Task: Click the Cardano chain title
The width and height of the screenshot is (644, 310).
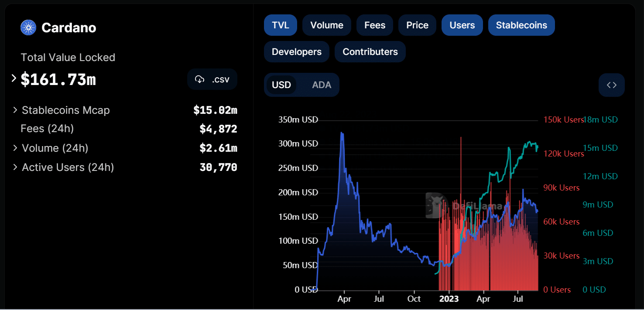Action: [69, 27]
